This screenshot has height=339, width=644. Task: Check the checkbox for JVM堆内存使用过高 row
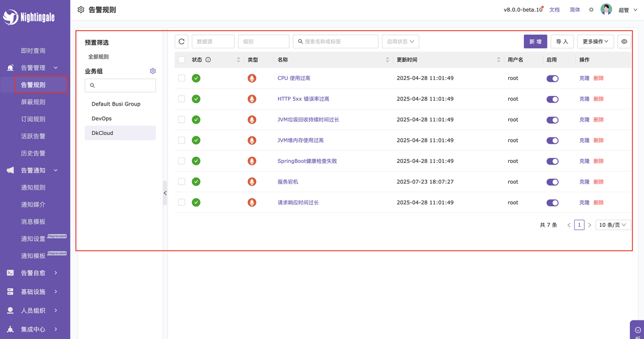(x=182, y=140)
